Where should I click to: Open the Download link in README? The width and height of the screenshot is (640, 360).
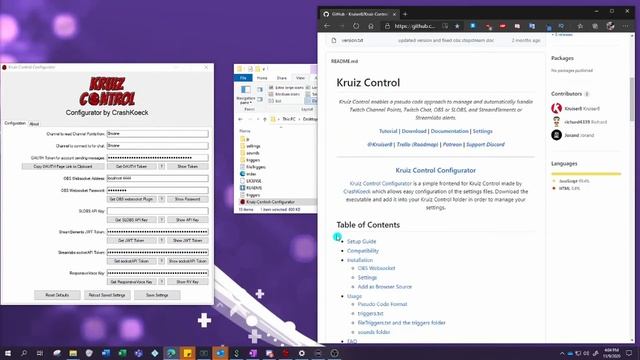(x=414, y=131)
